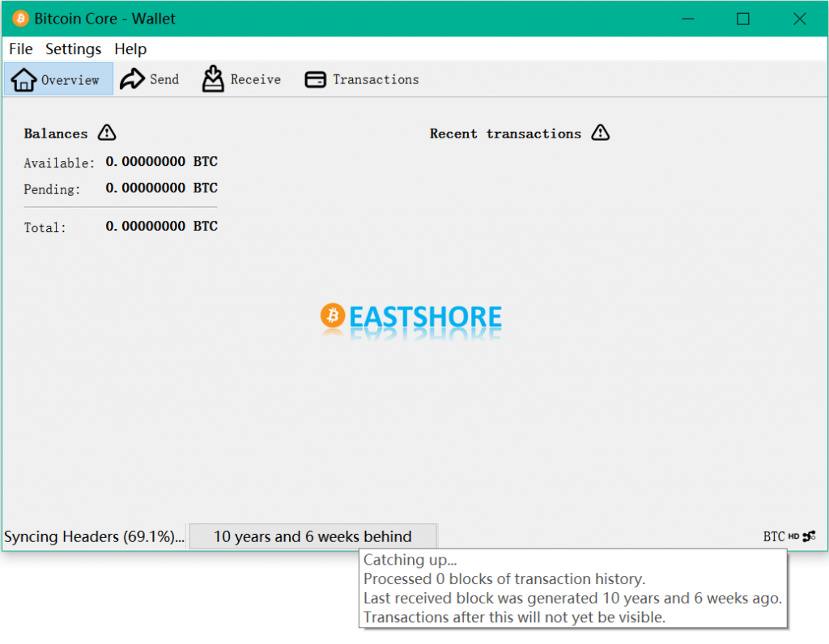The width and height of the screenshot is (829, 644).
Task: Click the warning icon beside Recent transactions
Action: (600, 133)
